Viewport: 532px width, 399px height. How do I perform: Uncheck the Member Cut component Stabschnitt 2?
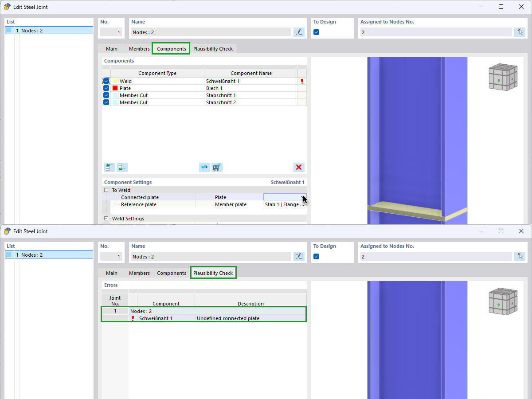[x=106, y=102]
